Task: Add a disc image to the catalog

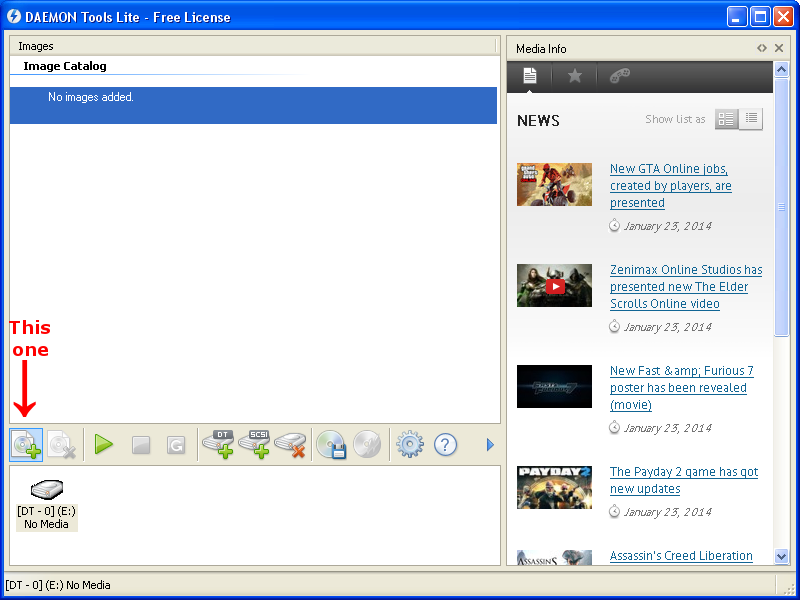Action: click(26, 444)
